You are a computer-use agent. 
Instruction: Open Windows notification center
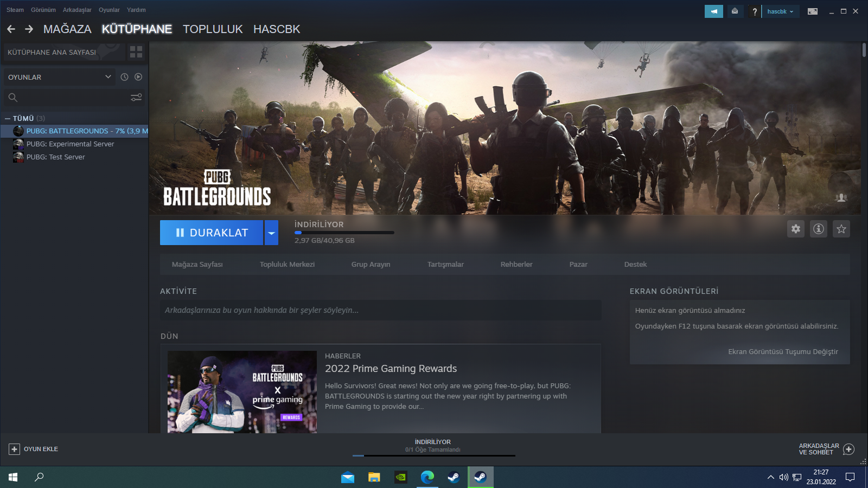(850, 477)
